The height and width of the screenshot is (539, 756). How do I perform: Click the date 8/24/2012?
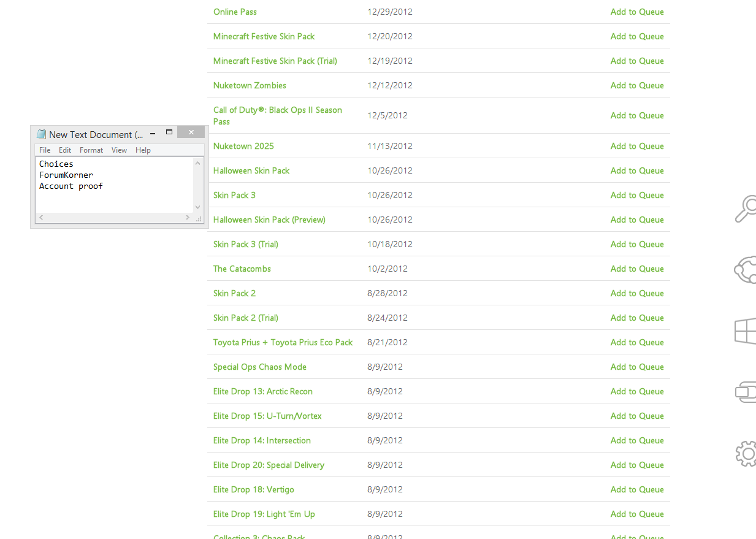tap(388, 318)
